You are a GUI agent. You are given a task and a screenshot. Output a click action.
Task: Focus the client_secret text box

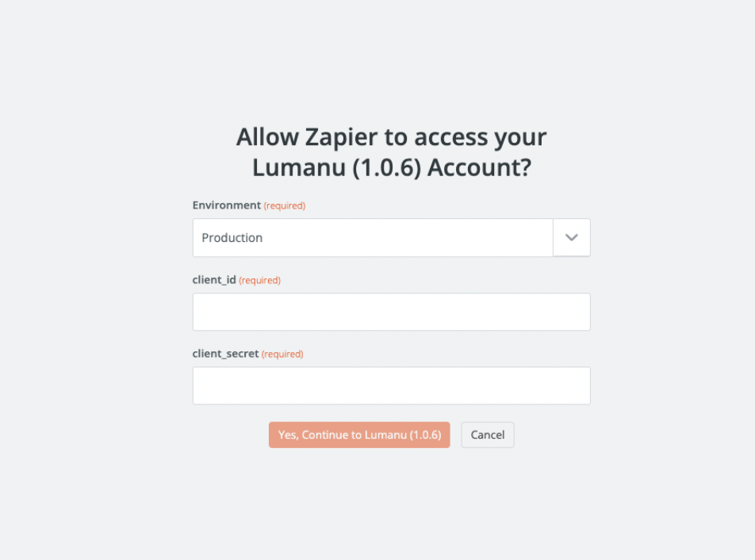pyautogui.click(x=391, y=385)
